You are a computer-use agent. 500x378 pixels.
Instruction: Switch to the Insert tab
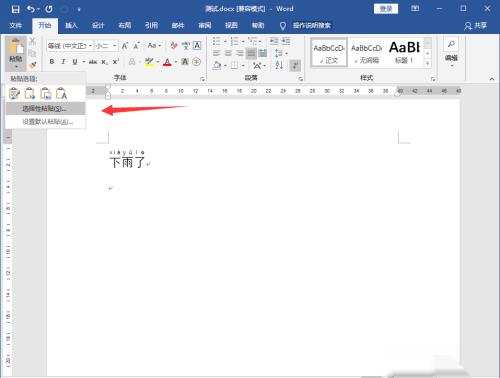[x=71, y=26]
